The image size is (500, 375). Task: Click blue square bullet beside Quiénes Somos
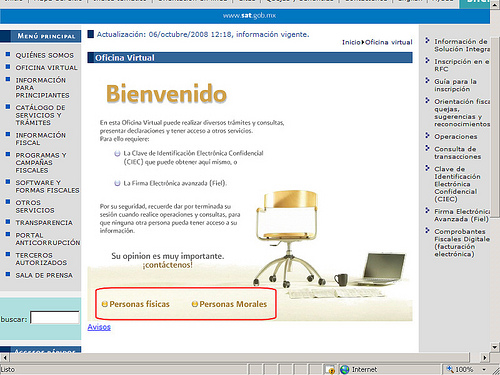[8, 54]
